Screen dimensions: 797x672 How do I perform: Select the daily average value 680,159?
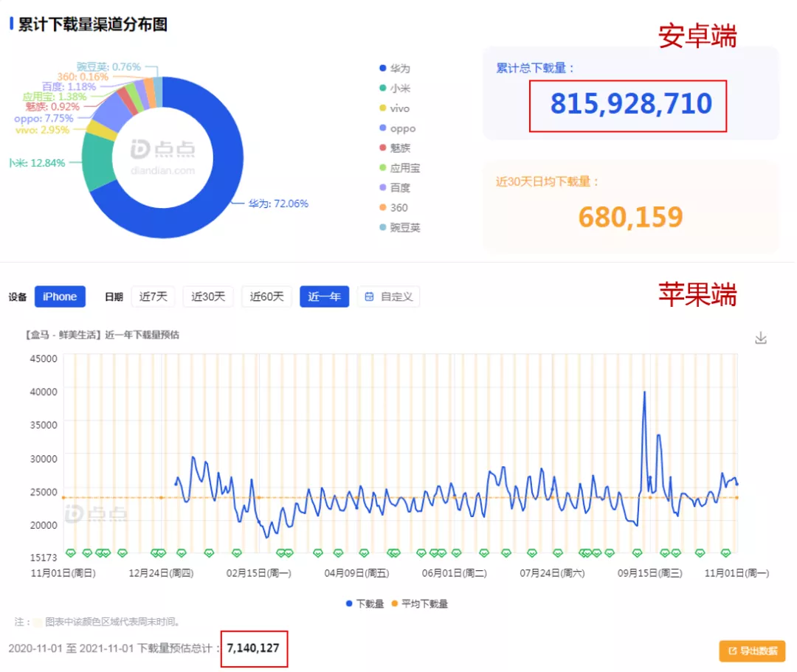[631, 217]
